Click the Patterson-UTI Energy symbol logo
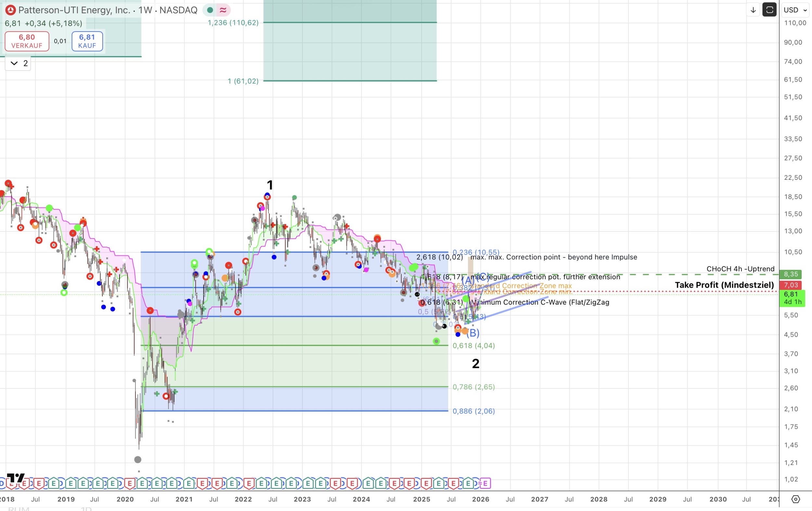The width and height of the screenshot is (812, 511). [x=10, y=10]
